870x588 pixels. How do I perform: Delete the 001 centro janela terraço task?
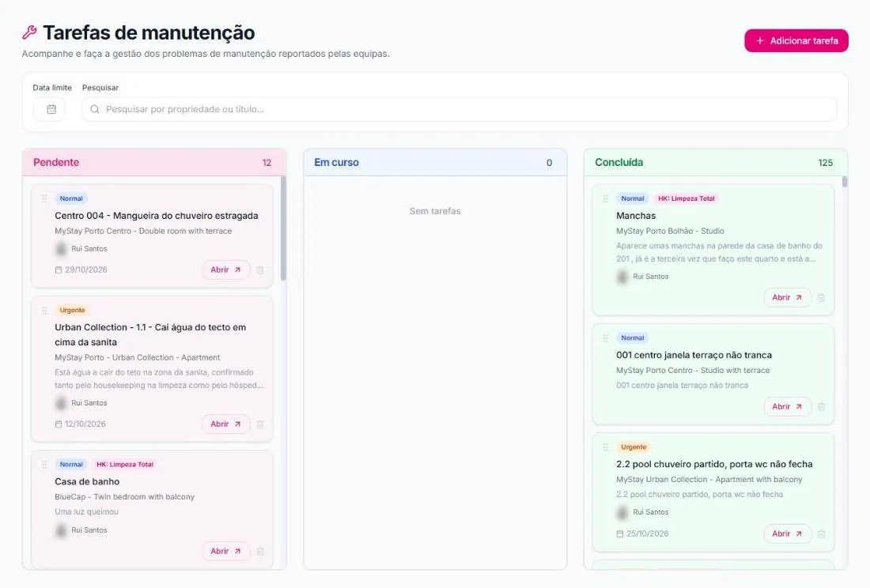tap(822, 407)
